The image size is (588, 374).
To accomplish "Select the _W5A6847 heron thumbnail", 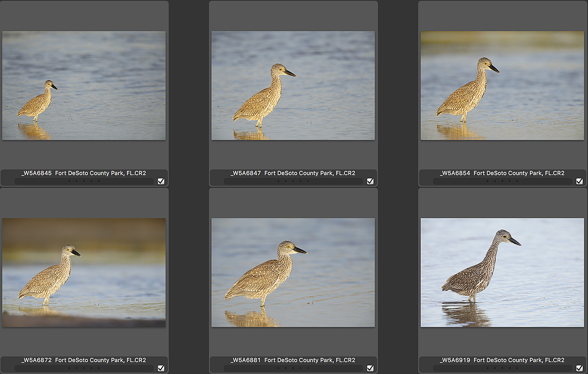I will (293, 86).
